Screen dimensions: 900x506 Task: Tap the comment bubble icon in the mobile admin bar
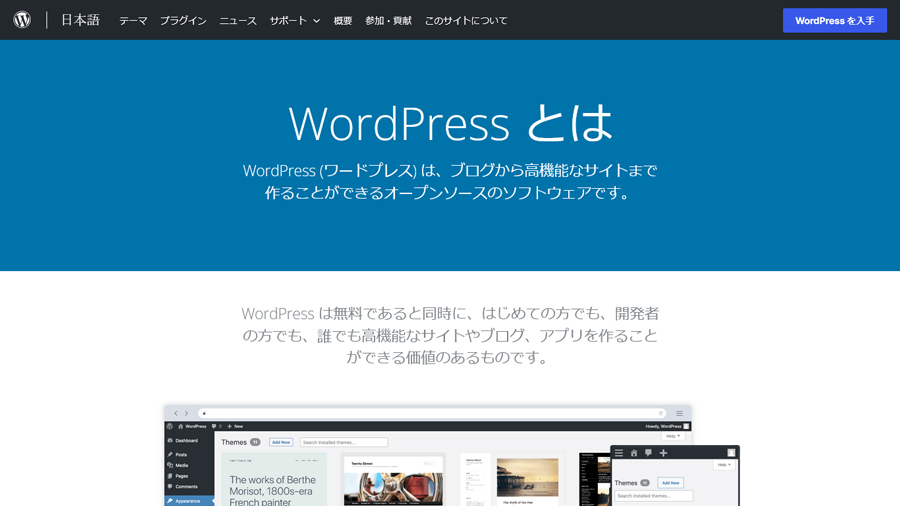point(648,453)
